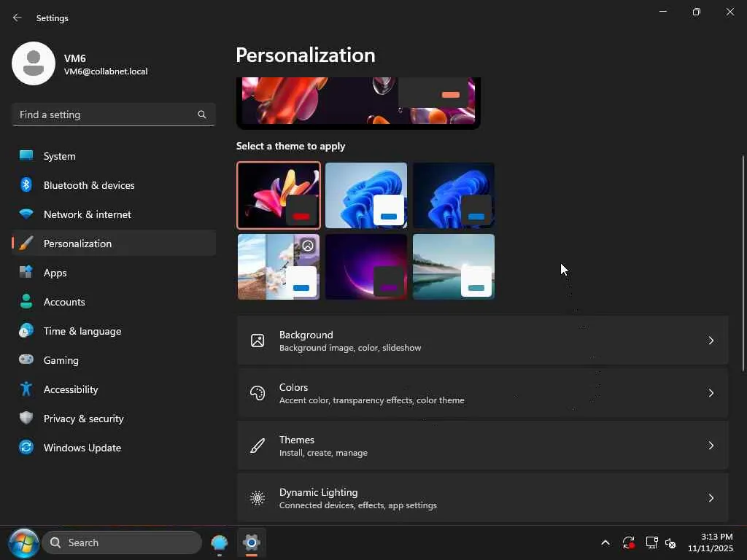The height and width of the screenshot is (560, 747).
Task: Click the taskbar Search box
Action: [x=122, y=542]
